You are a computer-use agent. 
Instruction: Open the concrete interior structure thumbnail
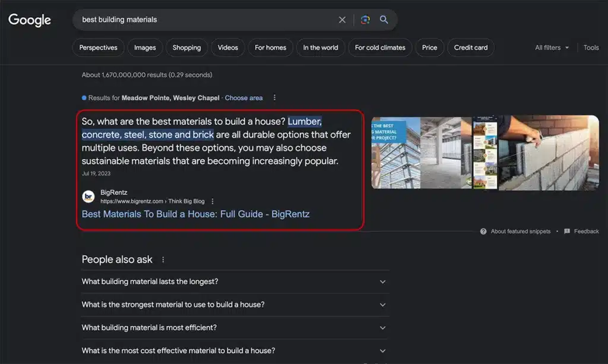tap(446, 153)
